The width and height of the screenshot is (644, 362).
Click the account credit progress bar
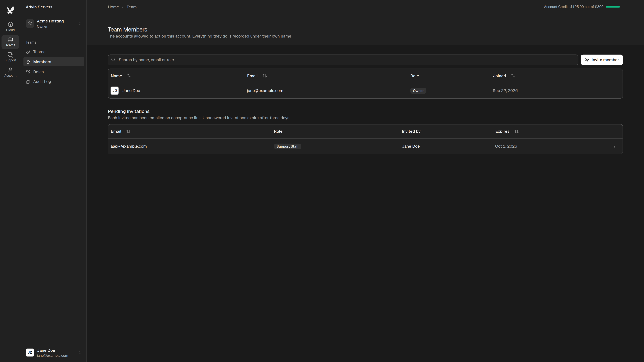(x=613, y=7)
